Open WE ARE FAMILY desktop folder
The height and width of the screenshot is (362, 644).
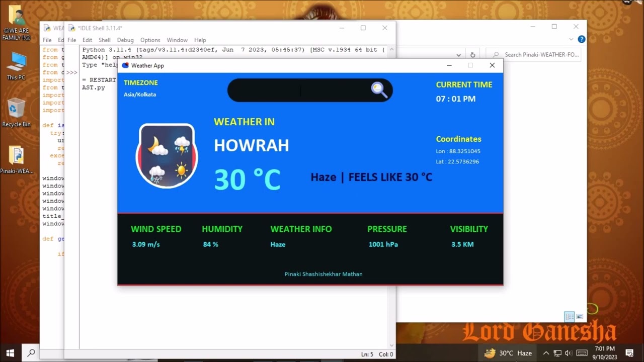point(16,23)
